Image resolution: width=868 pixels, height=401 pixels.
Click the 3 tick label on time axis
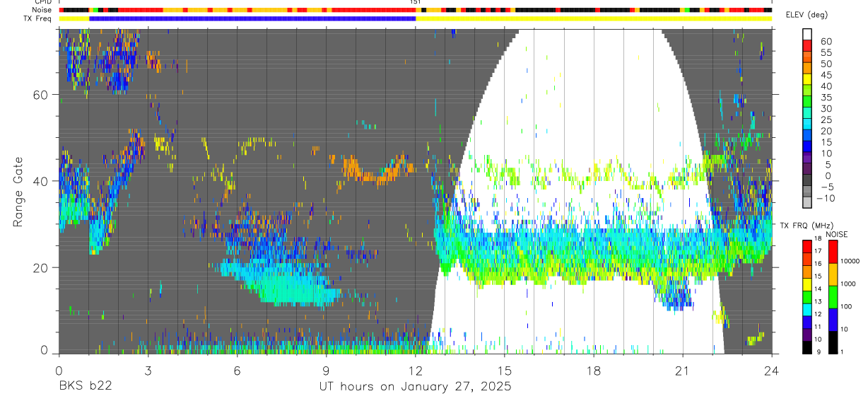tap(148, 371)
